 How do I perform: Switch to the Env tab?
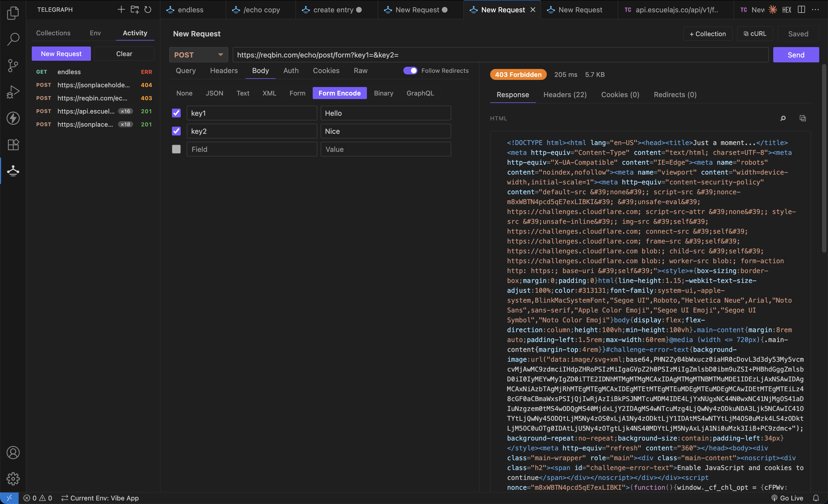(95, 33)
